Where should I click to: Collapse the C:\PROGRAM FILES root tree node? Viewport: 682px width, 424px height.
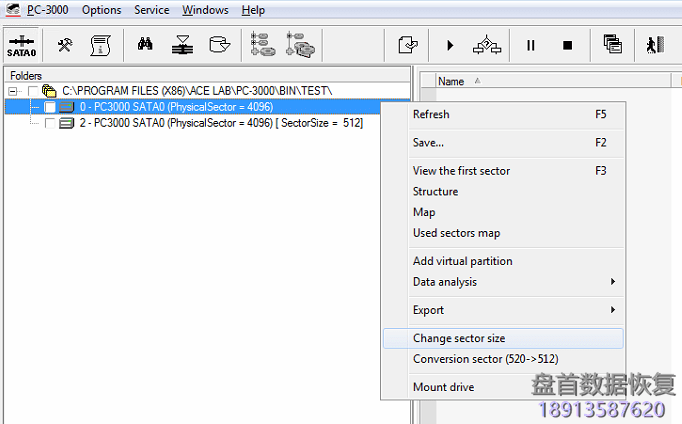(13, 91)
